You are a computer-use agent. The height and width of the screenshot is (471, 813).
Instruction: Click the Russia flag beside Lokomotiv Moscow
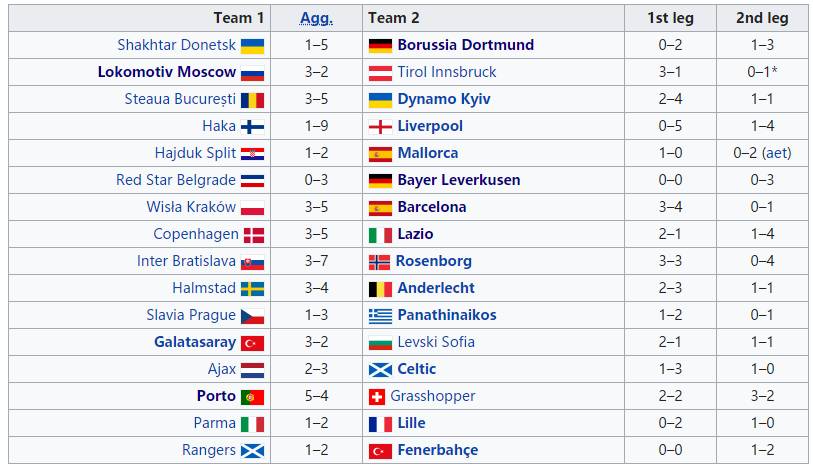(252, 72)
